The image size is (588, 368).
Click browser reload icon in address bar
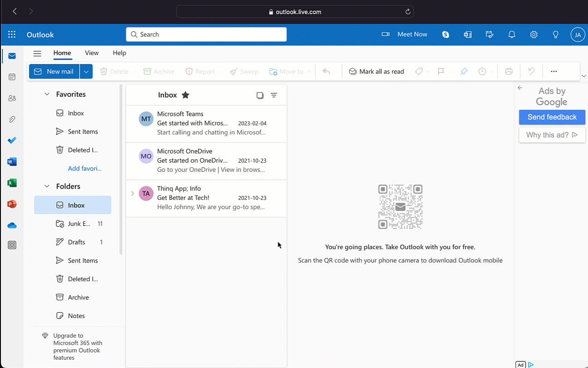(x=408, y=12)
